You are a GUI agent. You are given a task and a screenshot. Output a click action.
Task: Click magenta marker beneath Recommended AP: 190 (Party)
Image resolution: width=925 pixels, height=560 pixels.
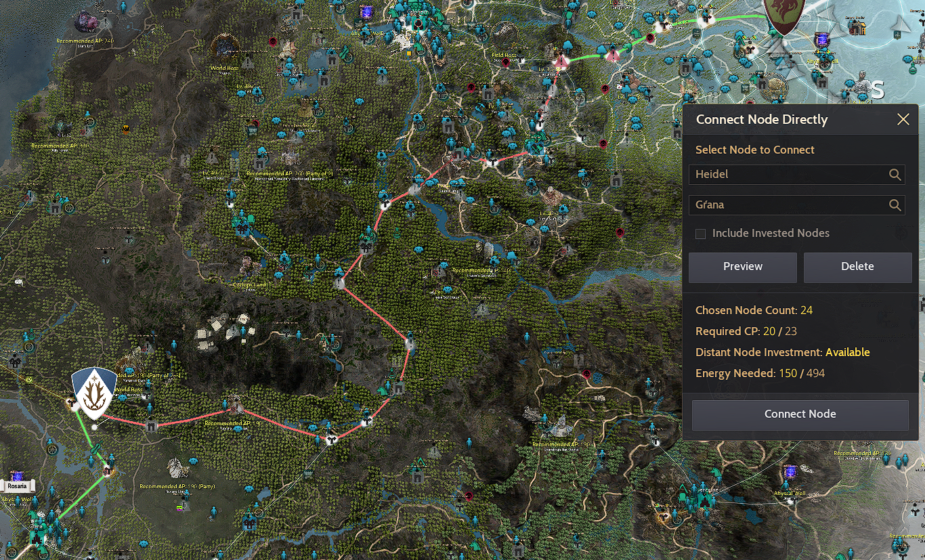point(179,507)
